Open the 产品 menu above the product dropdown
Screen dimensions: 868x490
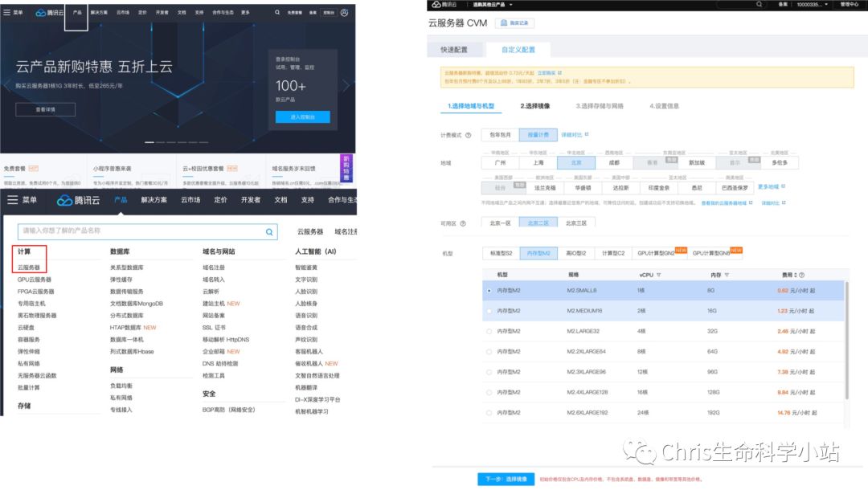point(121,200)
